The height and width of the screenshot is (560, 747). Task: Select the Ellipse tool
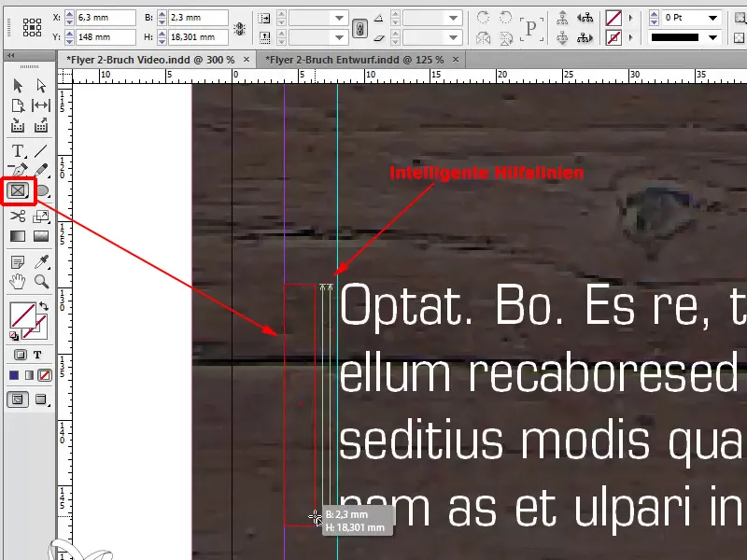(x=42, y=191)
